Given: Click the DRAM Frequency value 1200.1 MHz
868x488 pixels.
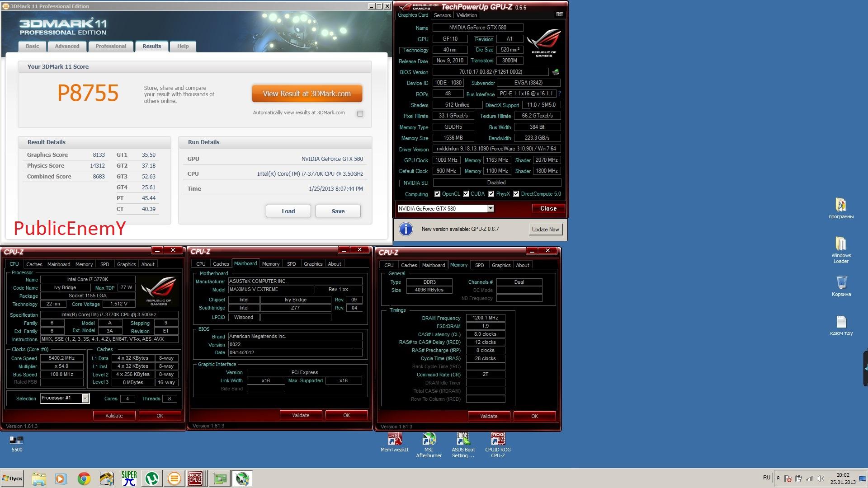Looking at the screenshot, I should [485, 318].
